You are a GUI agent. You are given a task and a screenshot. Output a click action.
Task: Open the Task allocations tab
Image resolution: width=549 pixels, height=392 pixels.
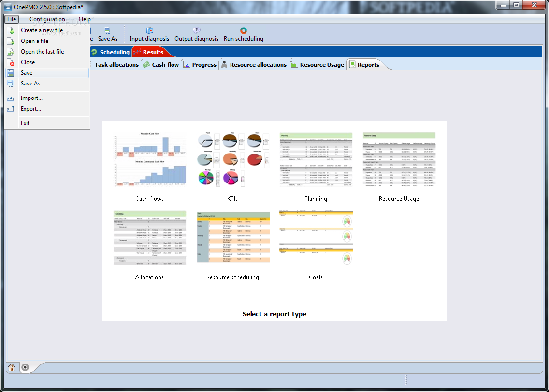click(116, 65)
